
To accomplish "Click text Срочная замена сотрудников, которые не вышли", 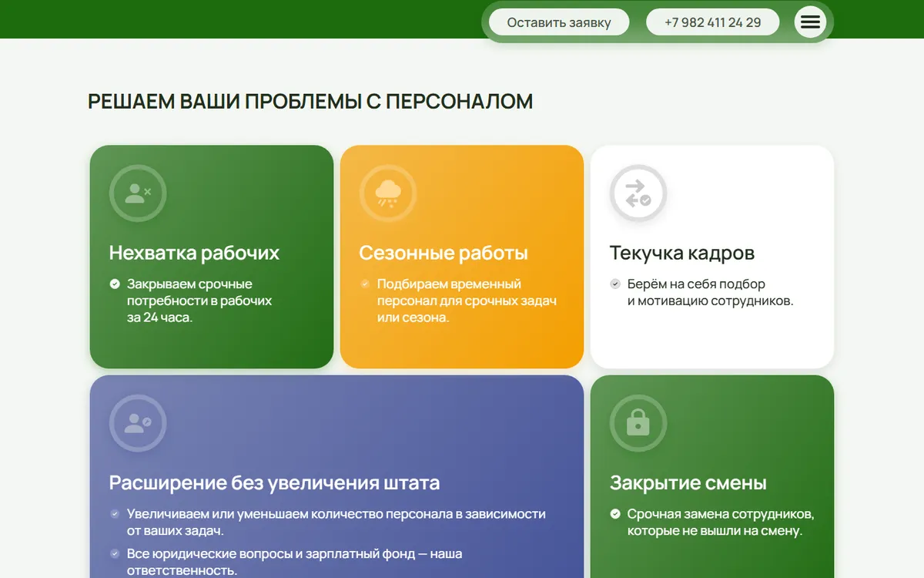I will click(721, 522).
